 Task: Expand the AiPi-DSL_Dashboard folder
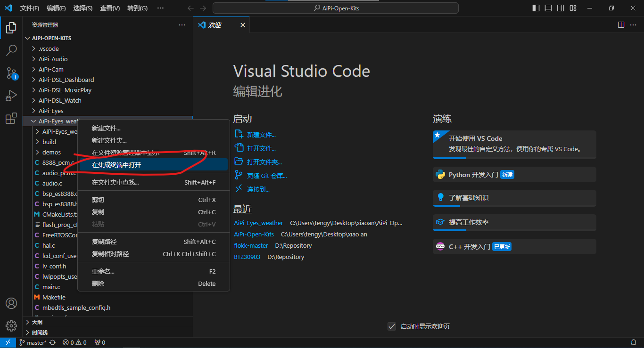click(107, 80)
